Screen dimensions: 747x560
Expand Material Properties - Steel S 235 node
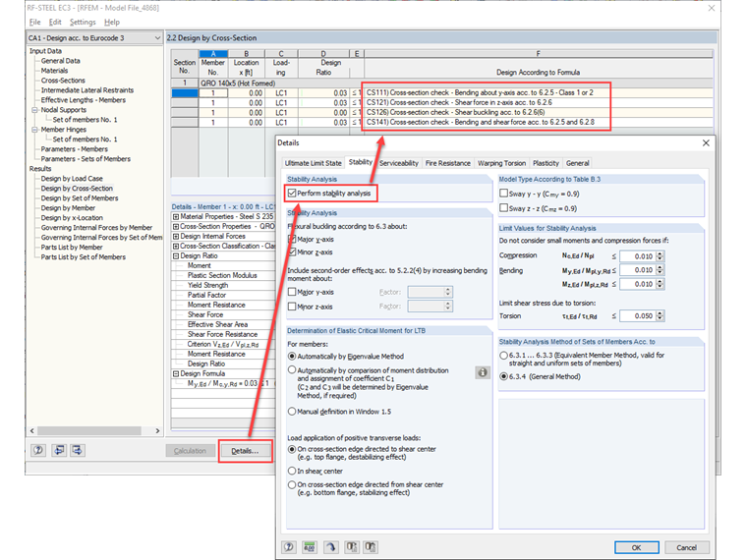[176, 217]
